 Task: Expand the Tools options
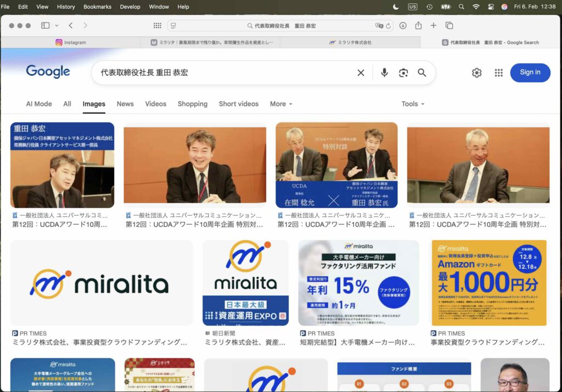tap(413, 104)
